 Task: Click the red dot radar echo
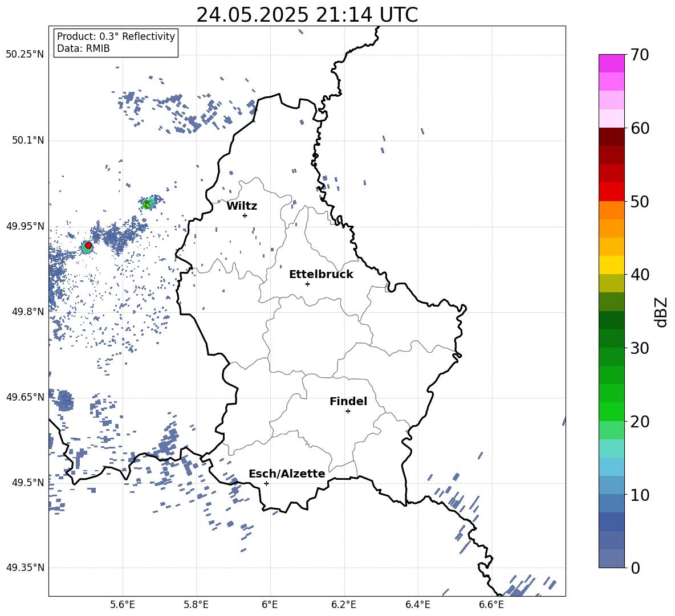(x=88, y=246)
